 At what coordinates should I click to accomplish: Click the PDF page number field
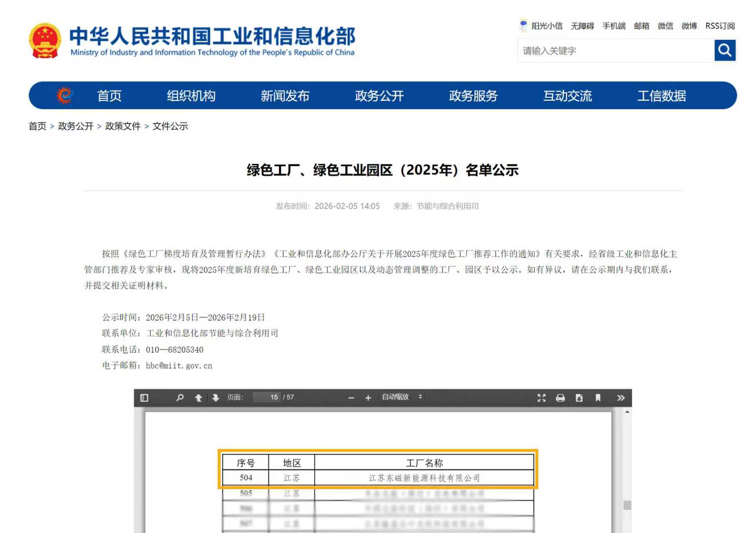coord(267,397)
